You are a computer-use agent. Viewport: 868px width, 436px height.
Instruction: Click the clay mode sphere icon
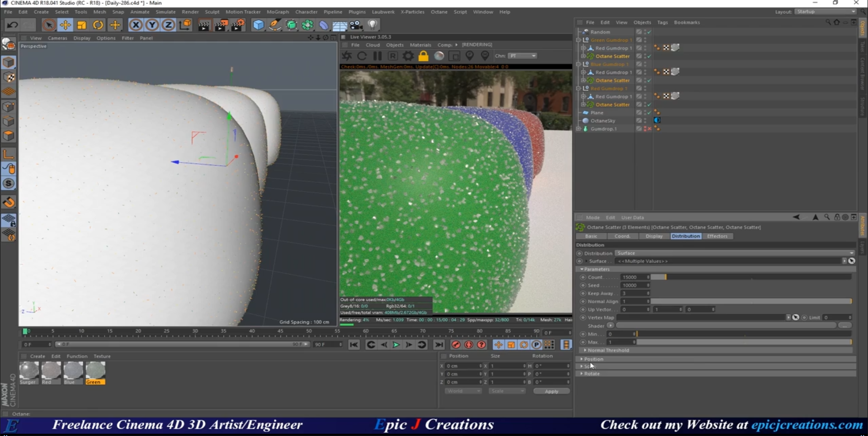click(439, 56)
